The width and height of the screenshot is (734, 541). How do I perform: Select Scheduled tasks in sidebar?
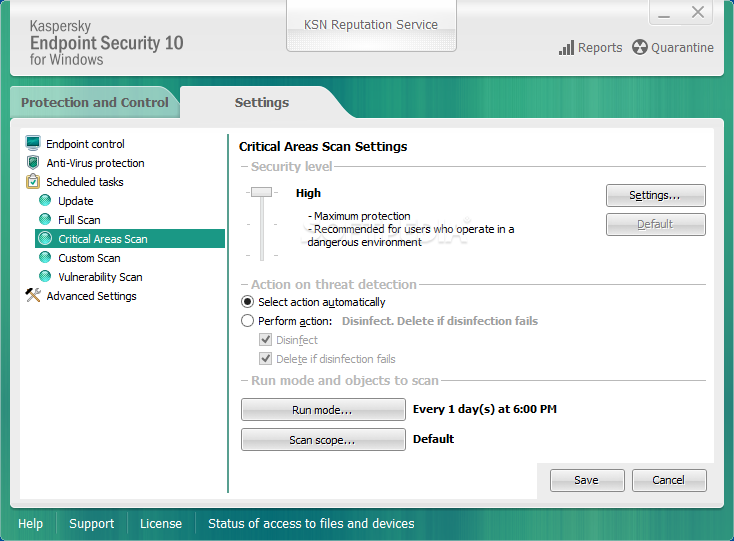pyautogui.click(x=85, y=182)
